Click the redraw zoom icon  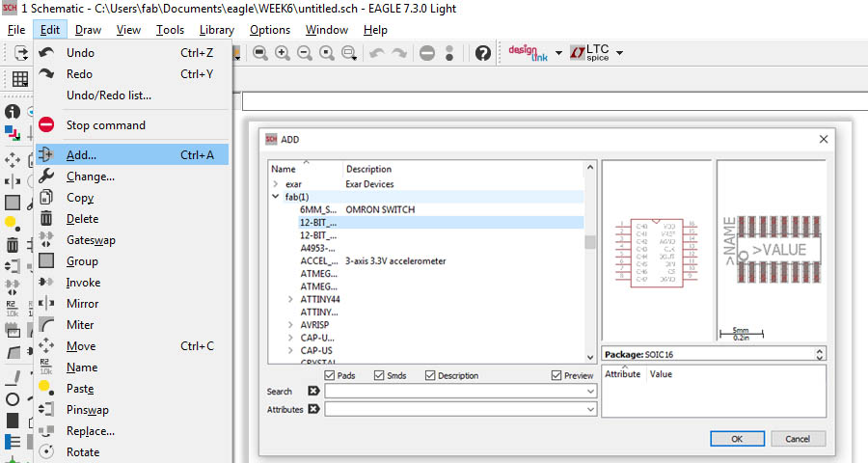327,53
